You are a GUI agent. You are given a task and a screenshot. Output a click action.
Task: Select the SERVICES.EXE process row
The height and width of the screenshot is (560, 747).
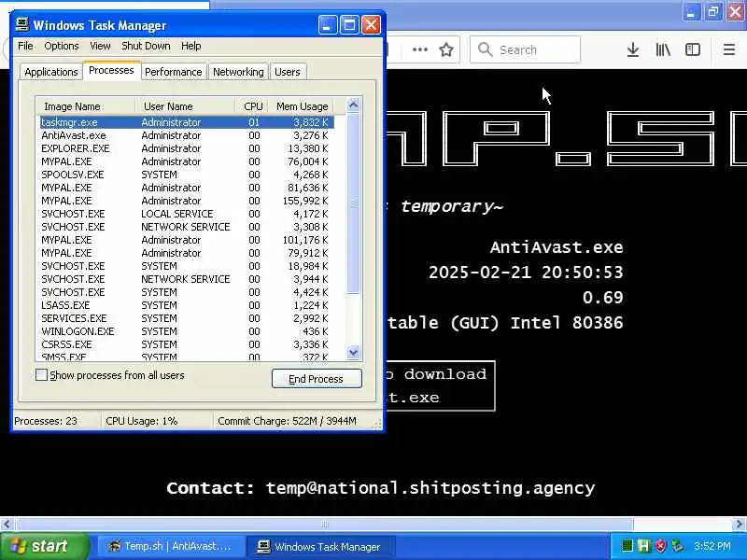tap(187, 318)
